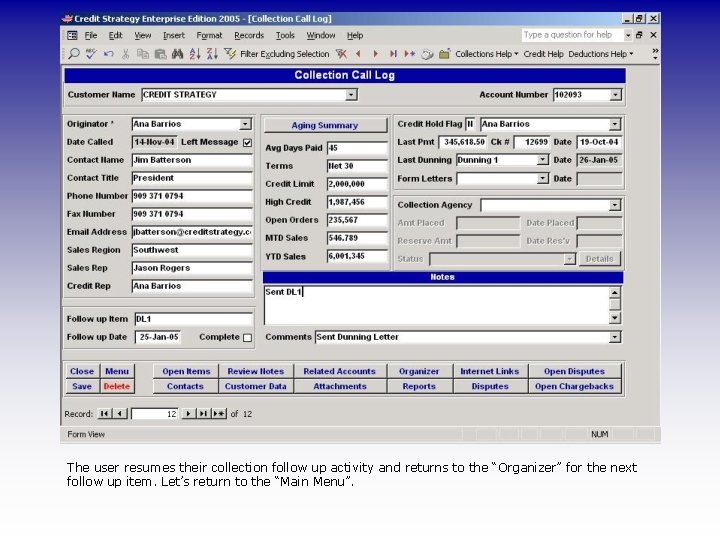720x540 pixels.
Task: Click the form control icon beside File menu
Action: [72, 35]
